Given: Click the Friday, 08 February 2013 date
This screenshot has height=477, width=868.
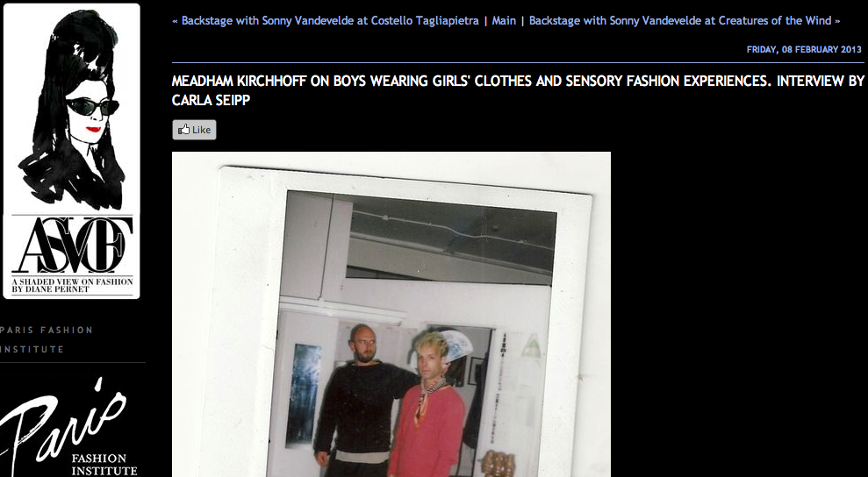Looking at the screenshot, I should point(804,49).
